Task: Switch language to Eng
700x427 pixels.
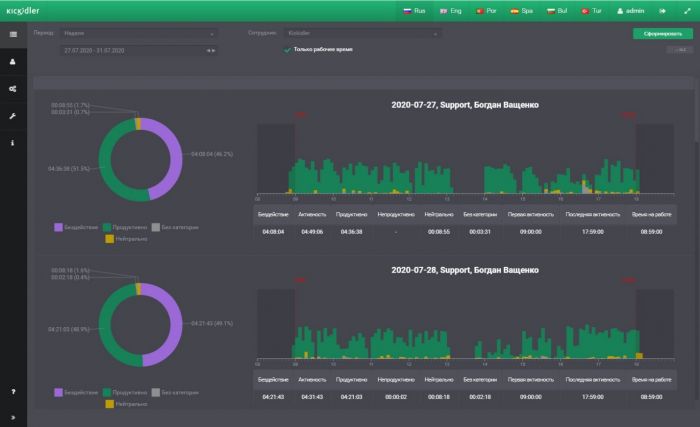Action: coord(450,11)
